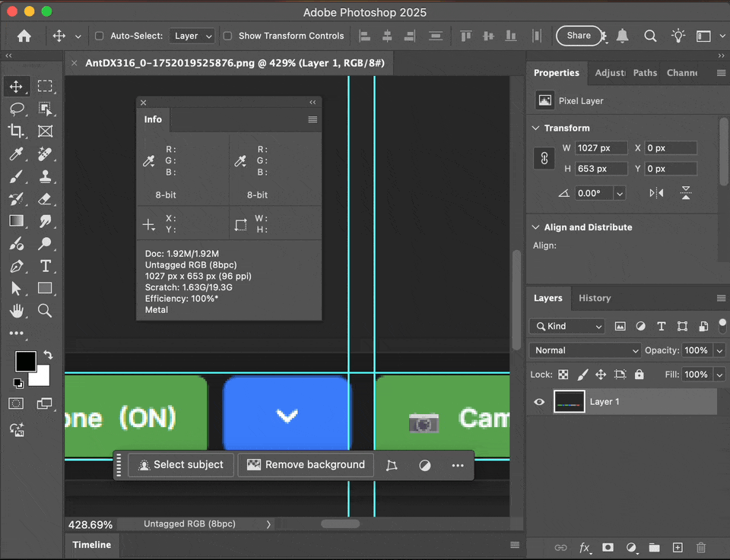Click the black foreground color swatch
730x560 pixels.
(25, 361)
